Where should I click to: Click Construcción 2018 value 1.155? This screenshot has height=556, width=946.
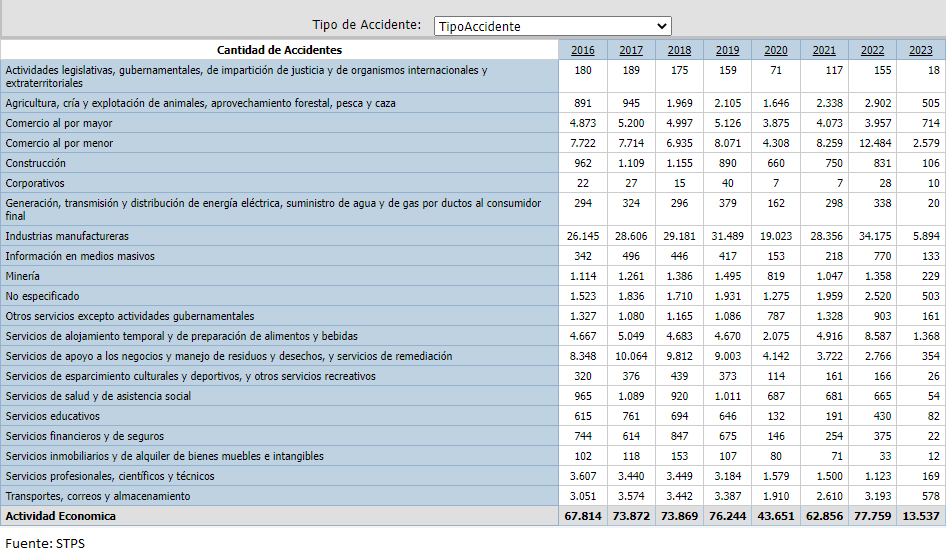pos(679,163)
